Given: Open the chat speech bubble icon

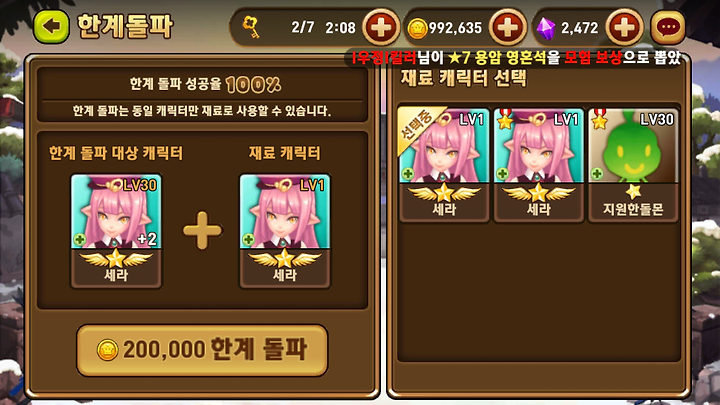Looking at the screenshot, I should [668, 28].
